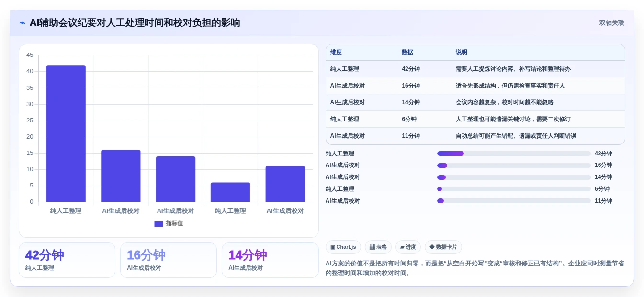
Task: Click the footnote paragraph starting AI方案的价值
Action: point(475,268)
